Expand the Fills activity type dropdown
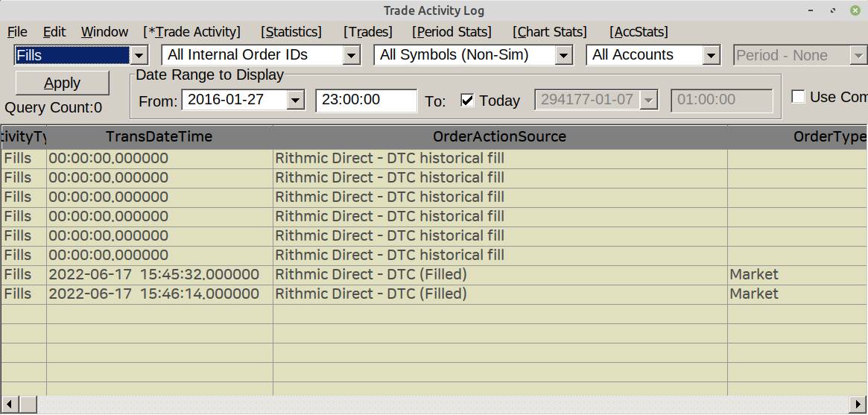This screenshot has height=415, width=868. pyautogui.click(x=139, y=55)
